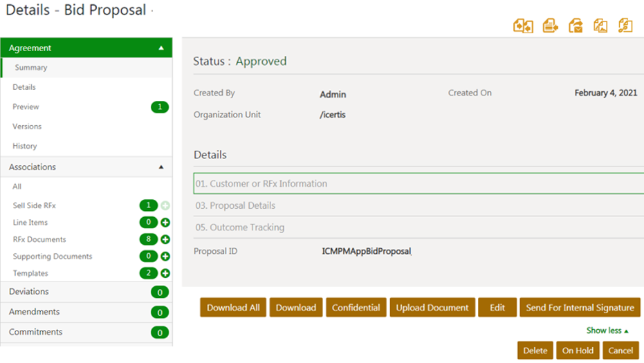Click the Upload Document button
This screenshot has width=644, height=363.
click(432, 308)
